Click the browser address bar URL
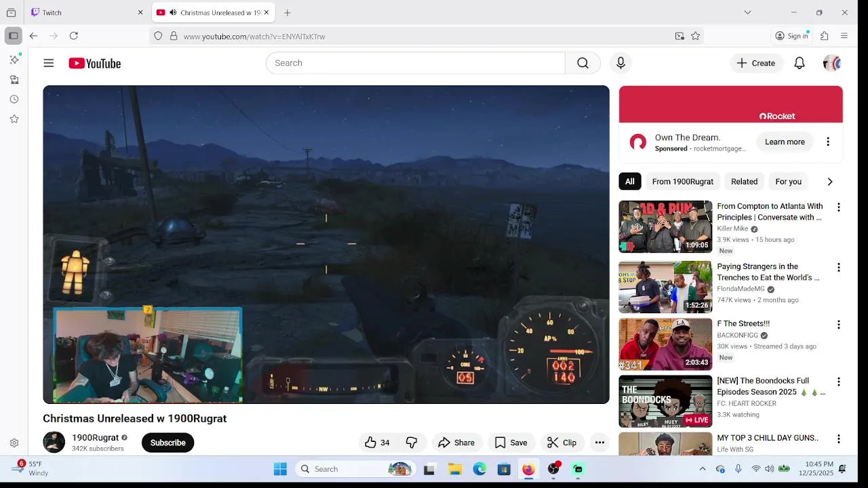868x488 pixels. coord(254,36)
